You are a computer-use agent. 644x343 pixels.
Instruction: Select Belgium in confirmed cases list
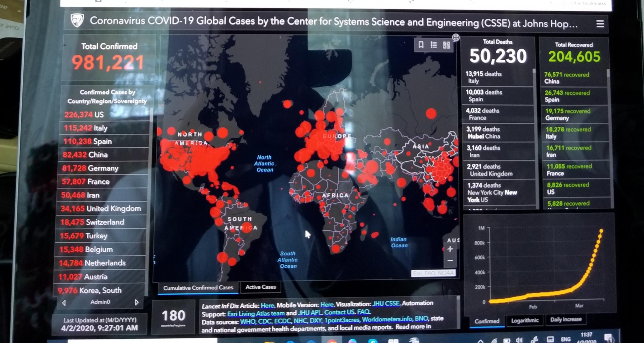tap(100, 250)
